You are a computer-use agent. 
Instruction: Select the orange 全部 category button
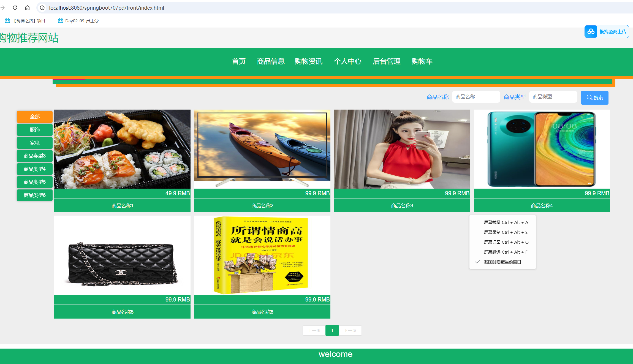coord(35,117)
